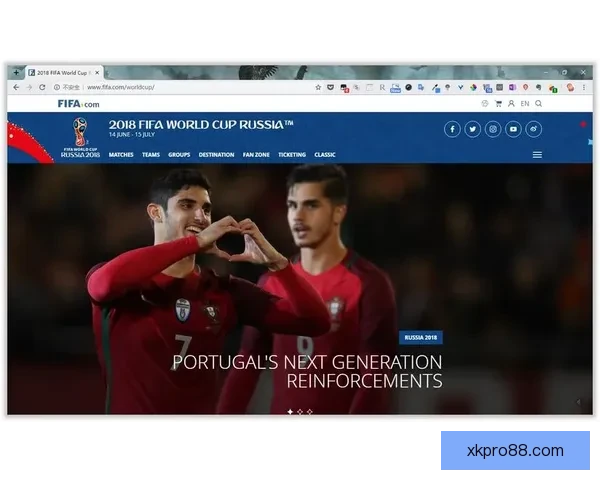Open FIFA's Weibo page icon
The height and width of the screenshot is (480, 600).
[534, 129]
